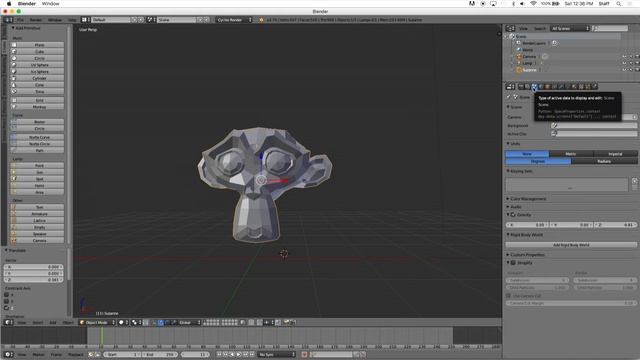The height and width of the screenshot is (360, 640).
Task: Open the World properties tab icon
Action: click(x=541, y=87)
